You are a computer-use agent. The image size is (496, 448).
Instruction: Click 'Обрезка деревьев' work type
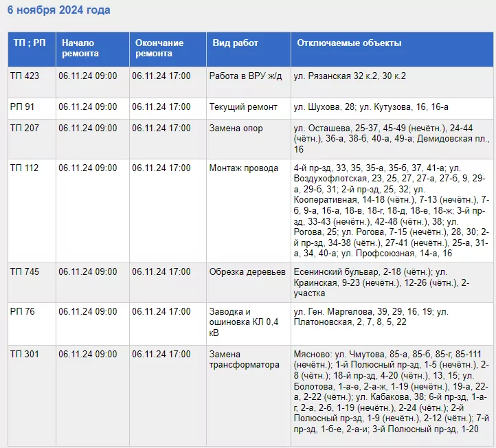click(247, 272)
